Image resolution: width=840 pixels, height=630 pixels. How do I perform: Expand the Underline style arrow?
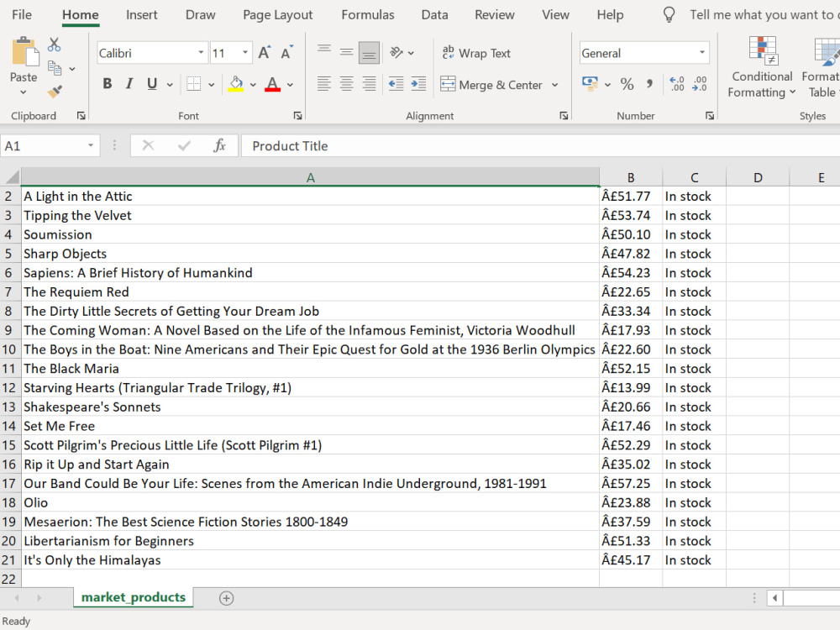(170, 85)
